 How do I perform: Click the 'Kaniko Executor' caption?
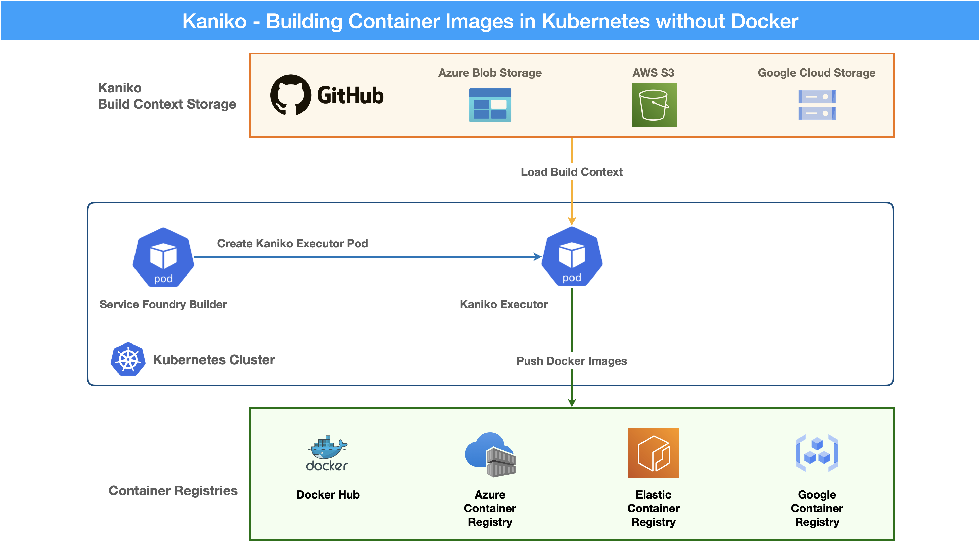[504, 304]
